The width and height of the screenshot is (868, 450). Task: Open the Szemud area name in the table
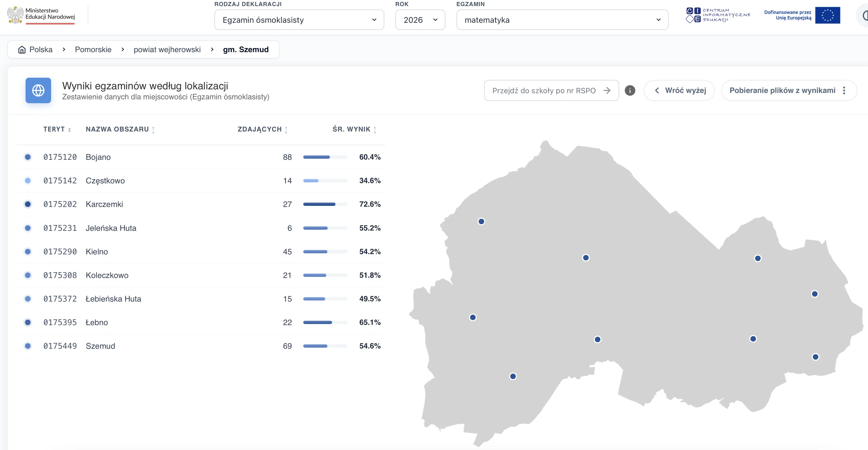pyautogui.click(x=100, y=346)
